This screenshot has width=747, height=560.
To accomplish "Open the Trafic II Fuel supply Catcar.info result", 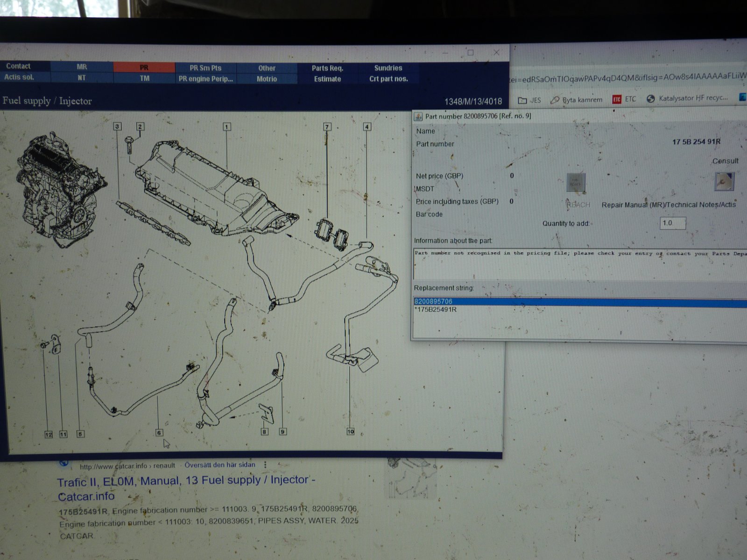I will tap(186, 488).
